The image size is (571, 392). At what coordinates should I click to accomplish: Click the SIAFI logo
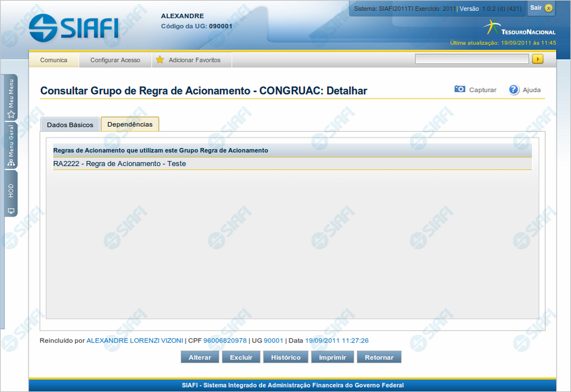[73, 27]
